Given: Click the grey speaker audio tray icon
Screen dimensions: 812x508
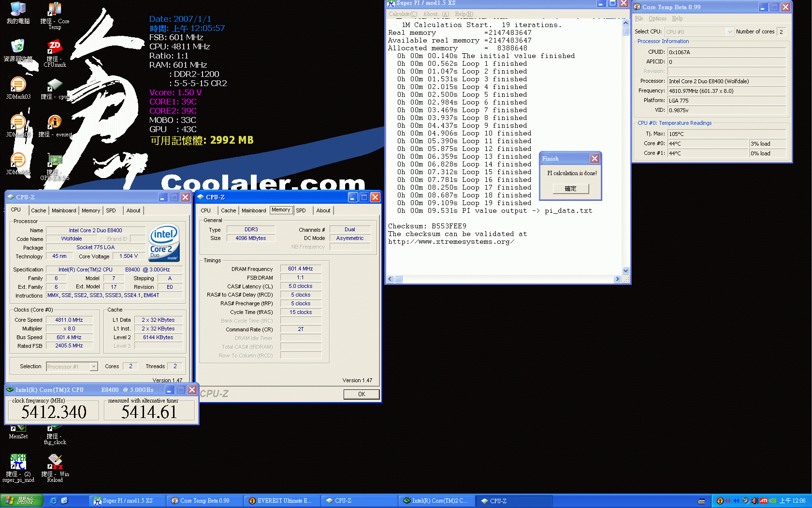Looking at the screenshot, I should click(745, 501).
